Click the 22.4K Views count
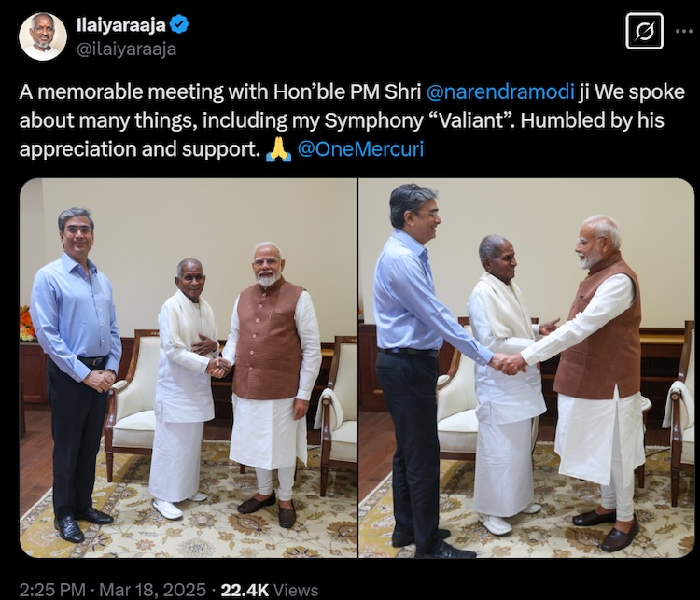This screenshot has width=700, height=600. 270,590
